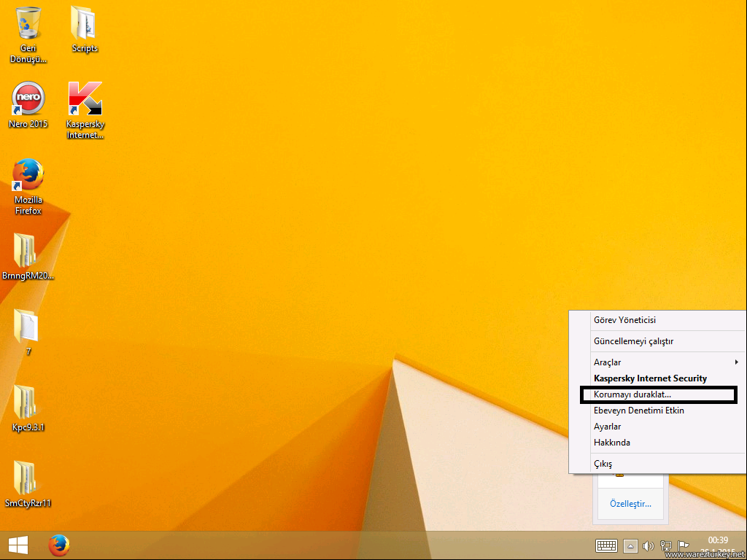Select Görev Yöneticisi in the context menu

[x=624, y=320]
